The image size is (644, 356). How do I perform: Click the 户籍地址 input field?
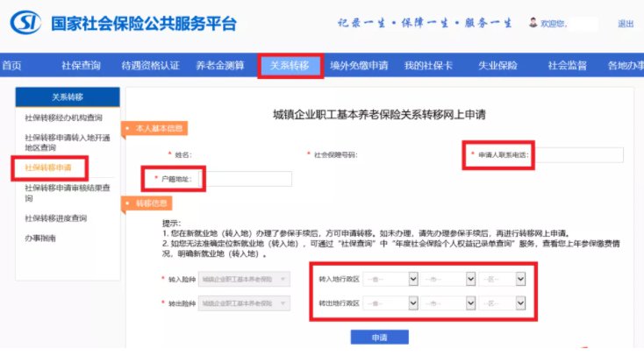point(245,179)
